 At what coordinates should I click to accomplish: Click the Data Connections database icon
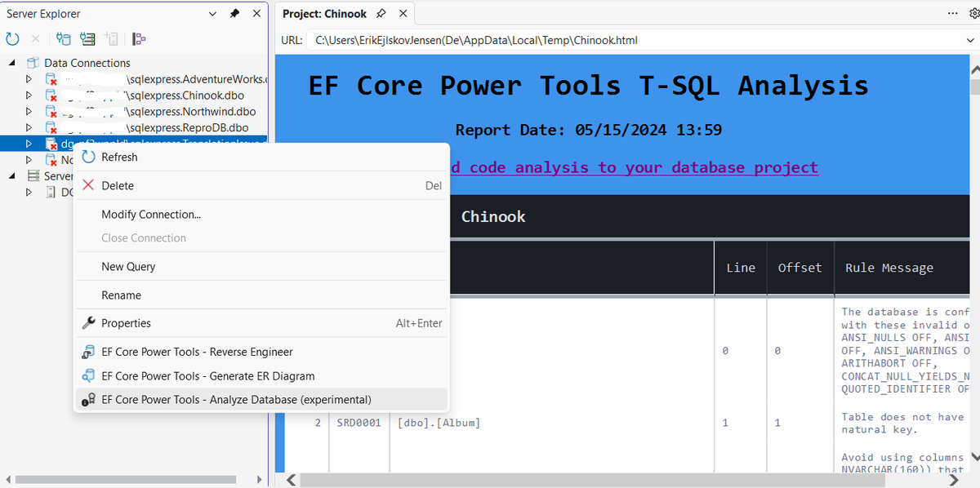33,63
